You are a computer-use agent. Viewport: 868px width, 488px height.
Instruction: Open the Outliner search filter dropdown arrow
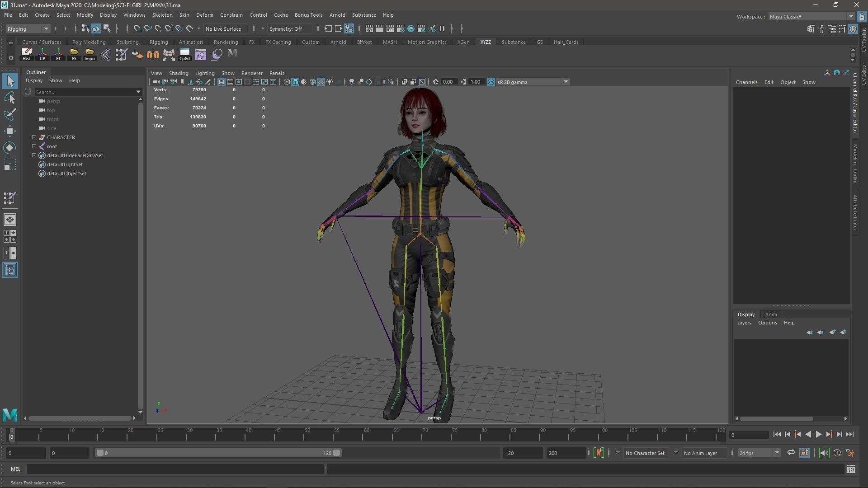(138, 92)
